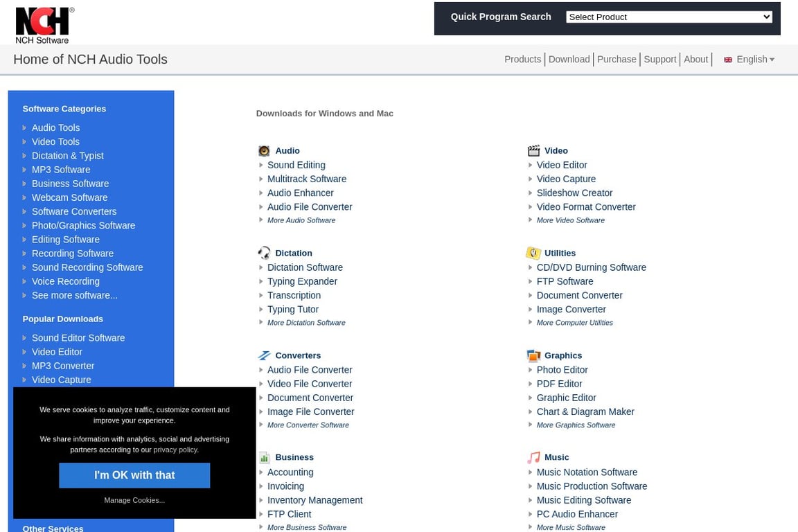Open Dictation & Typist category
Image resolution: width=798 pixels, height=532 pixels.
67,156
